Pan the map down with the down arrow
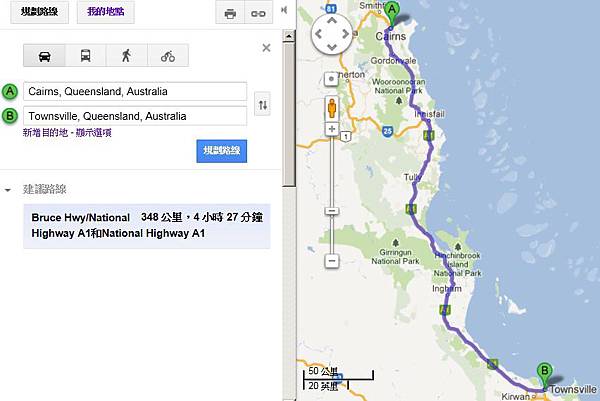 pos(332,47)
